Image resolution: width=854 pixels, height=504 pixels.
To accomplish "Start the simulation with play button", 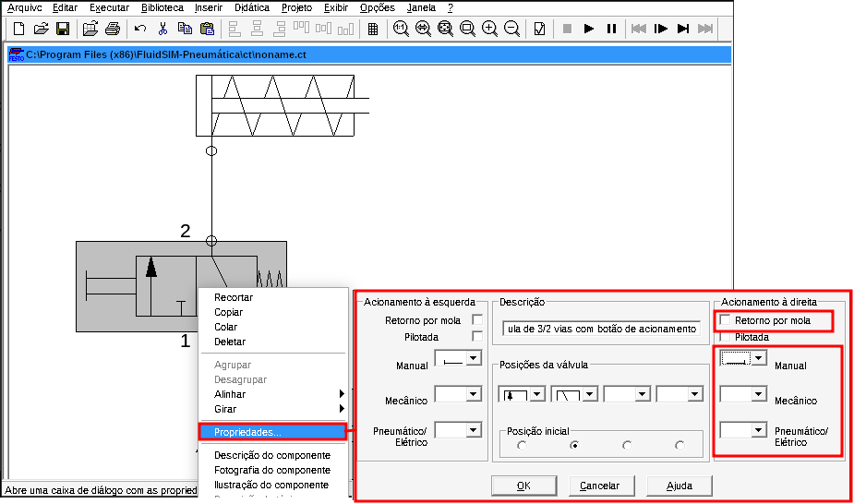I will point(589,29).
